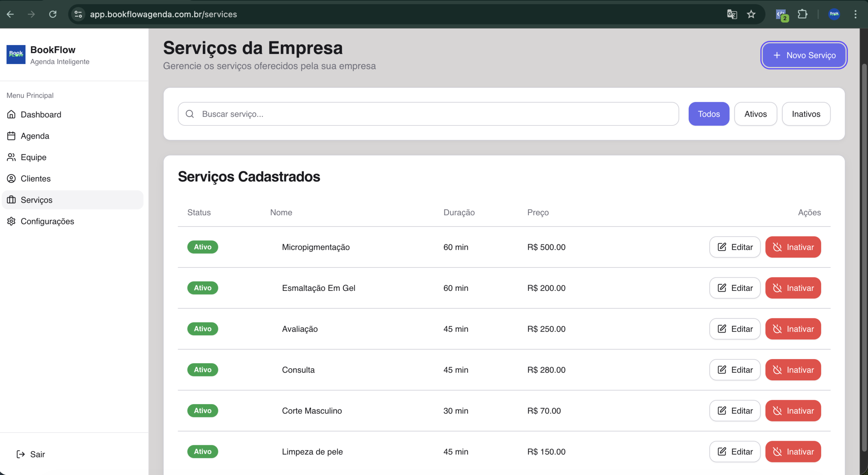868x475 pixels.
Task: Edit the Esmaltação Em Gel service
Action: [735, 288]
